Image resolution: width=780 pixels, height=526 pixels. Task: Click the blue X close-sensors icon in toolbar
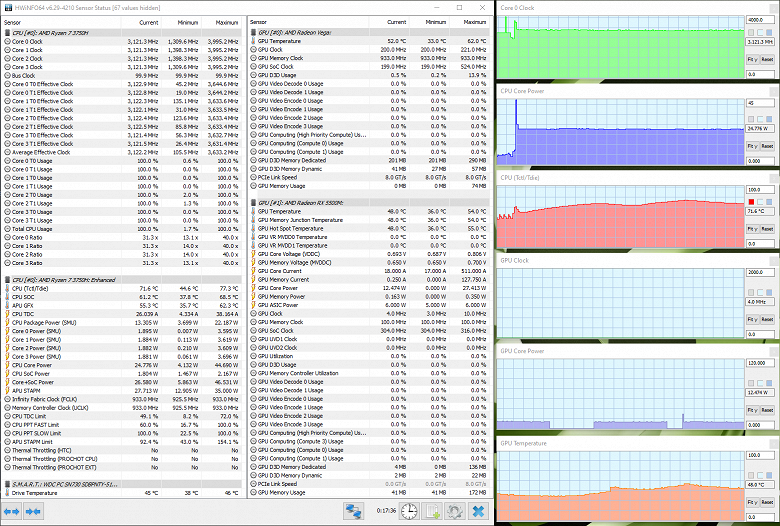point(479,511)
